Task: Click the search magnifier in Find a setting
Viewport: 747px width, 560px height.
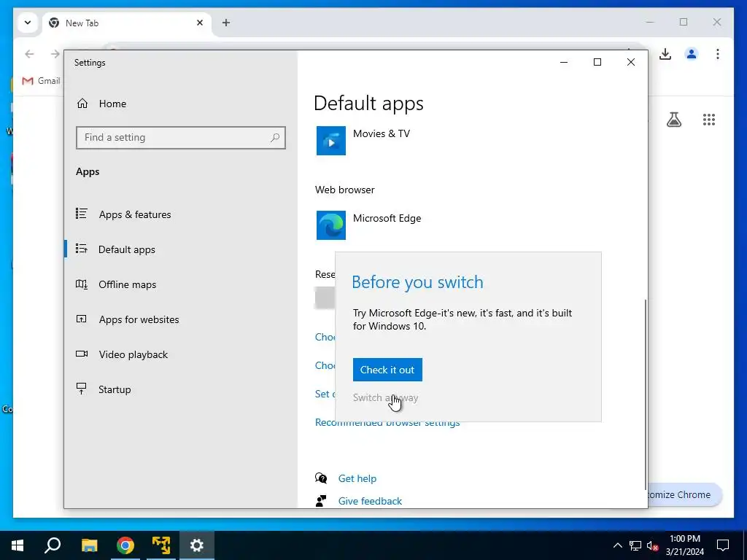Action: click(x=275, y=138)
